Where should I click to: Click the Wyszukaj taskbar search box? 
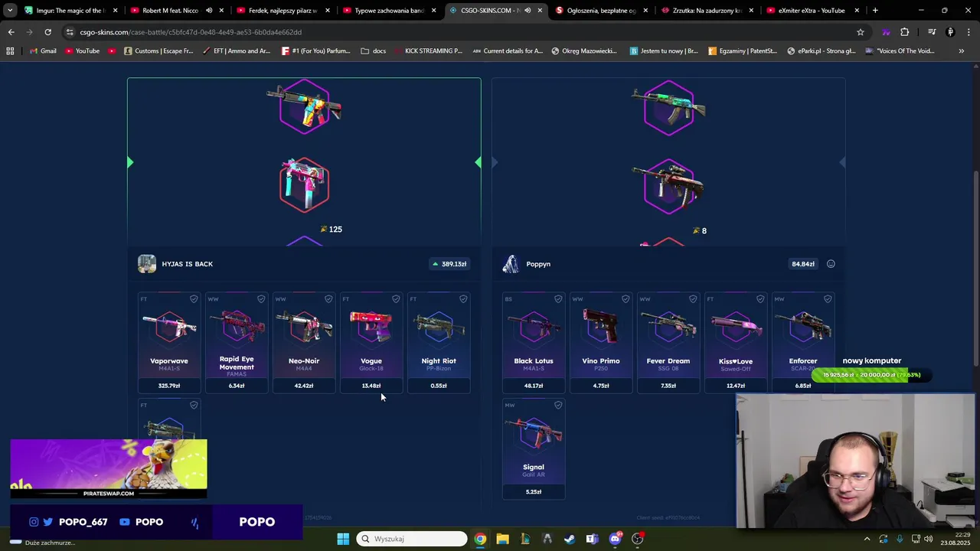[412, 539]
